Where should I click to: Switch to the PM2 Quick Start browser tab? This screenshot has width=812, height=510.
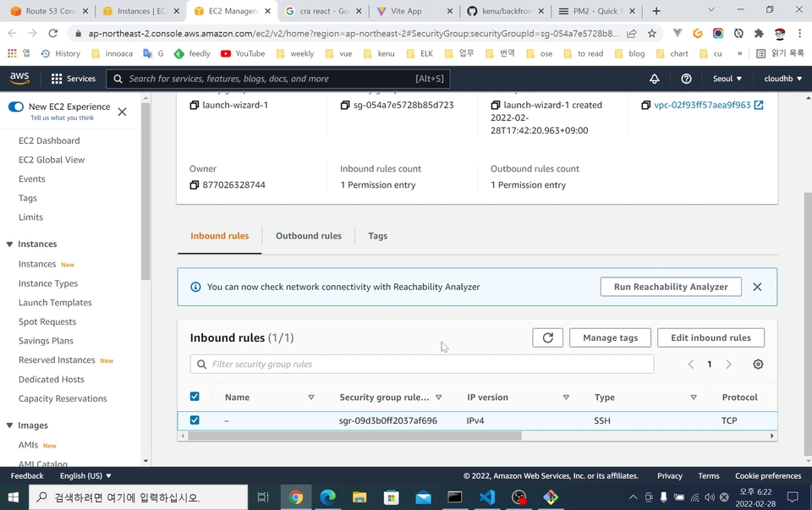[596, 11]
